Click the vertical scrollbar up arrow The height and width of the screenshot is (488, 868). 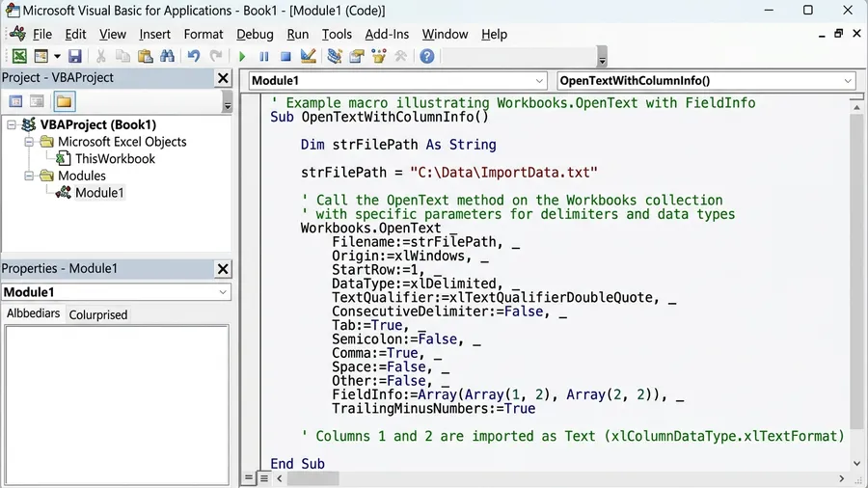(857, 107)
